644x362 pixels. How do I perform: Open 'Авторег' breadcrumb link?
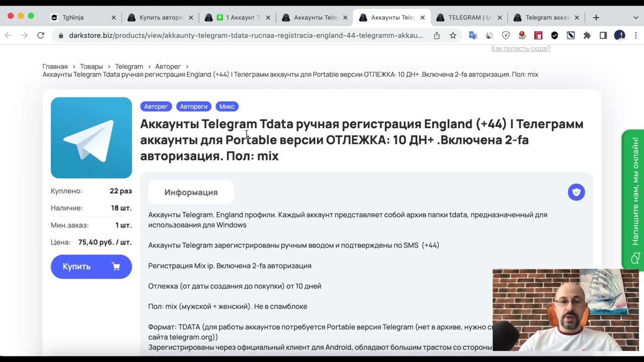[168, 66]
